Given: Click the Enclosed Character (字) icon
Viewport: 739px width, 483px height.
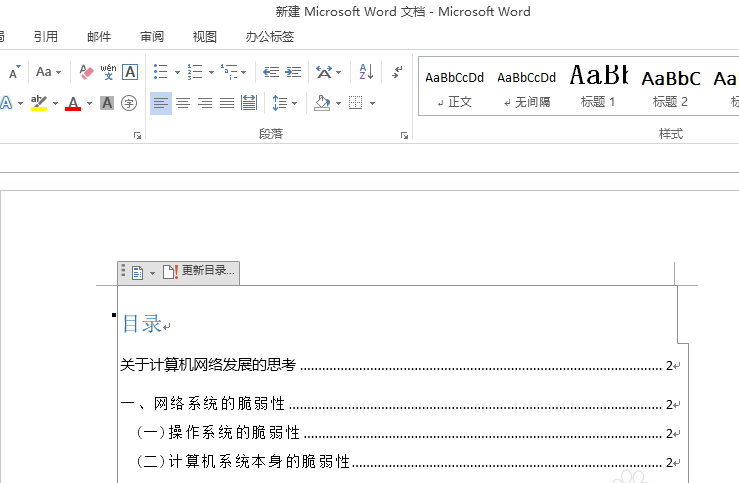Looking at the screenshot, I should [x=129, y=103].
